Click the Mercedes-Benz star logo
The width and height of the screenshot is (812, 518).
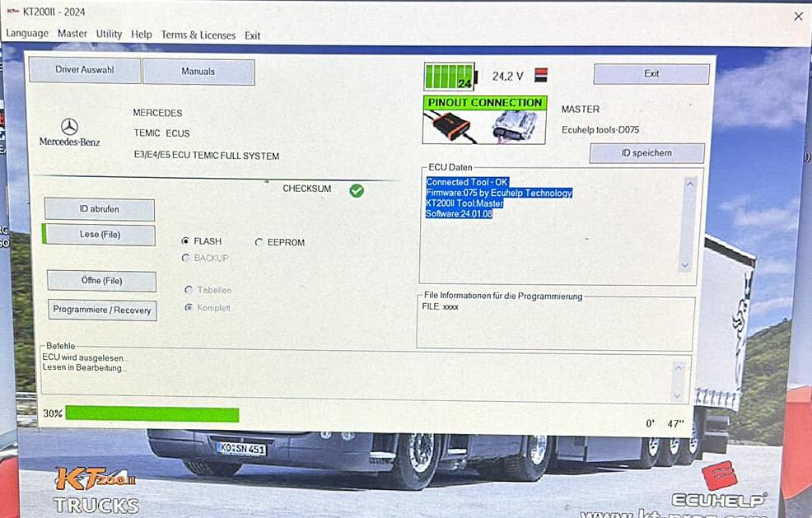69,126
